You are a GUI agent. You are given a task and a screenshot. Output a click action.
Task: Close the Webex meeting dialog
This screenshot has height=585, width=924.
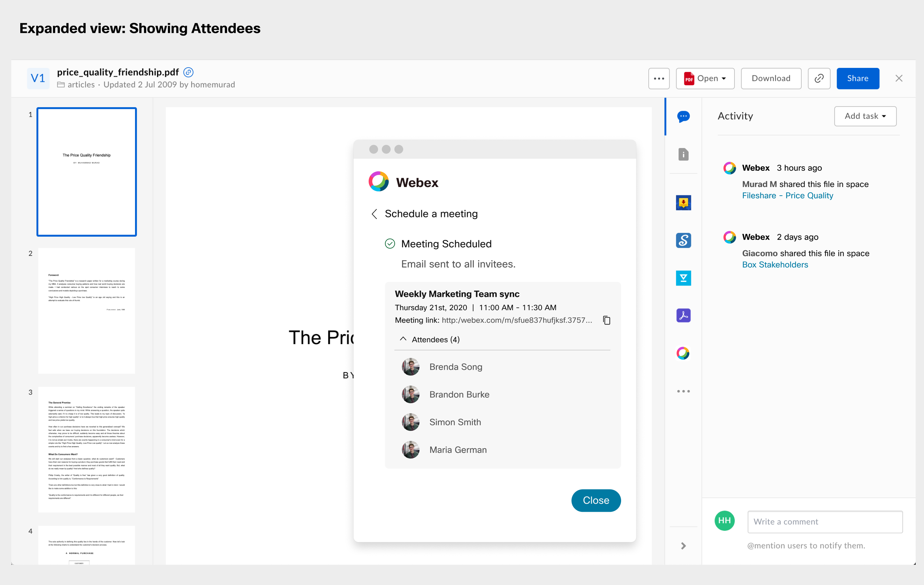[x=596, y=500]
